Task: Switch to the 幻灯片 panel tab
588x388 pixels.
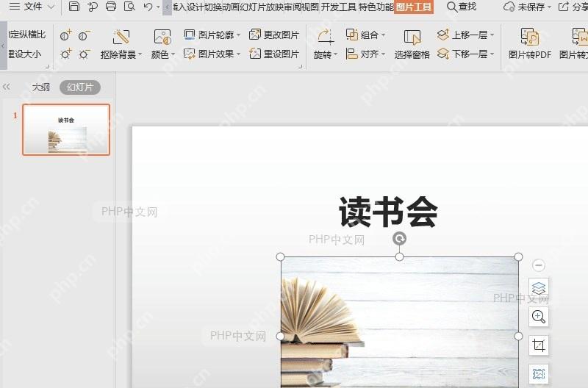Action: point(80,87)
